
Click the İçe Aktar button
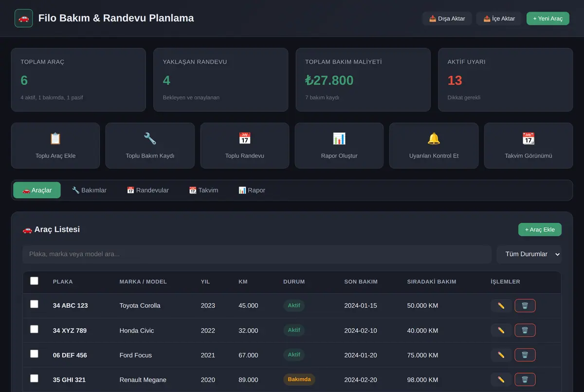point(499,18)
